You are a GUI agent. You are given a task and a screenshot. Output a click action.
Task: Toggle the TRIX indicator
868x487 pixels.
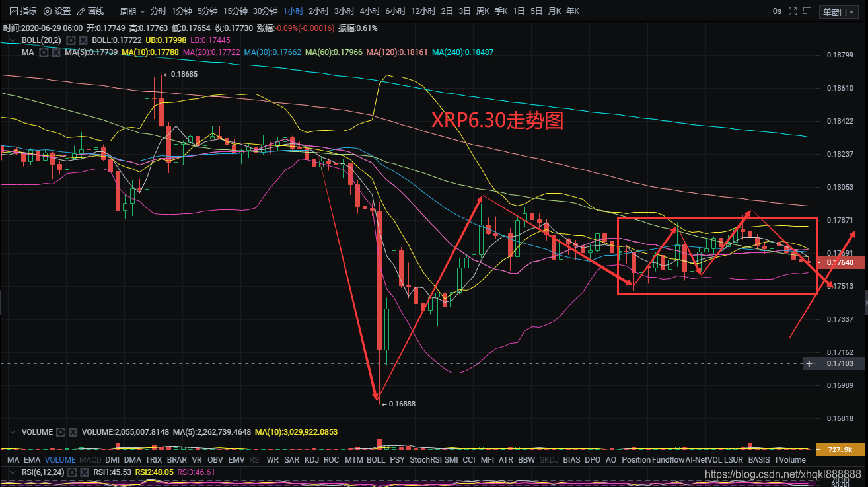pos(154,459)
